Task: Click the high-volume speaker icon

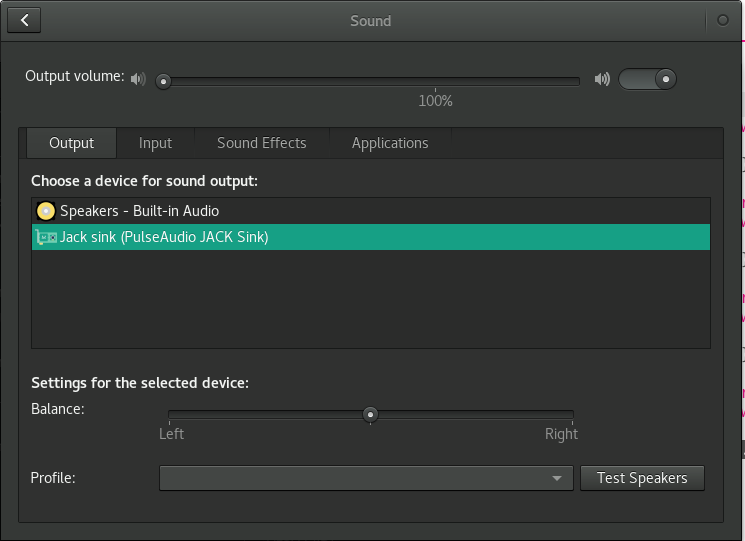Action: click(602, 79)
